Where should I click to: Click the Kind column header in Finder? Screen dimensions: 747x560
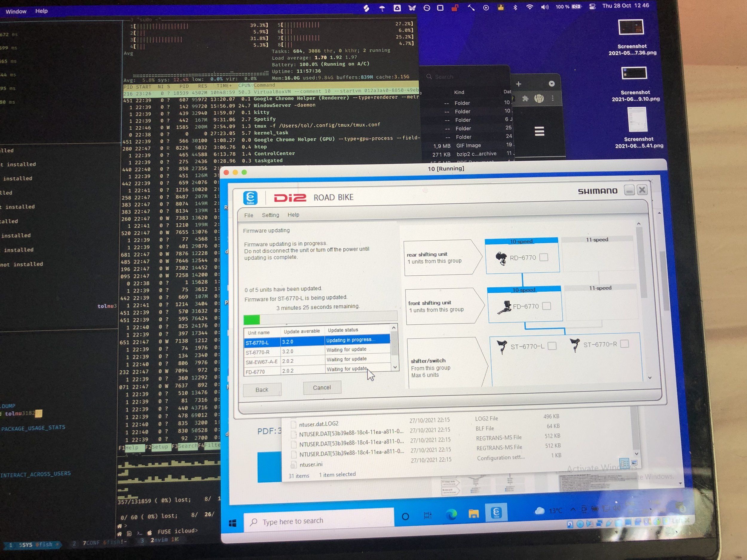coord(459,93)
